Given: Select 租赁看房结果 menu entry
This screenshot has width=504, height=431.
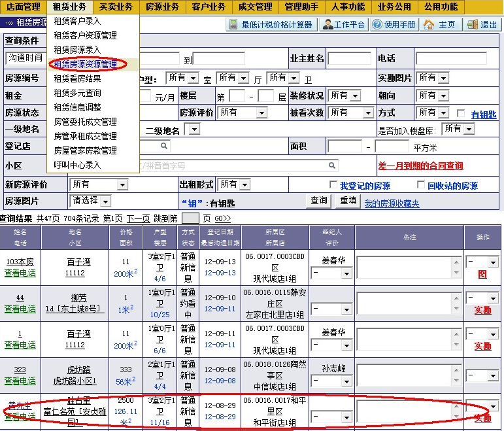Looking at the screenshot, I should (78, 78).
